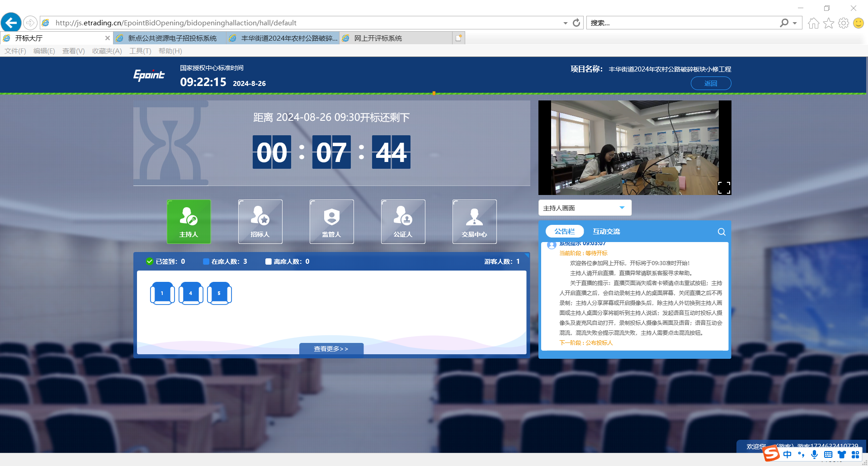Click the 公证人 role icon

point(403,221)
